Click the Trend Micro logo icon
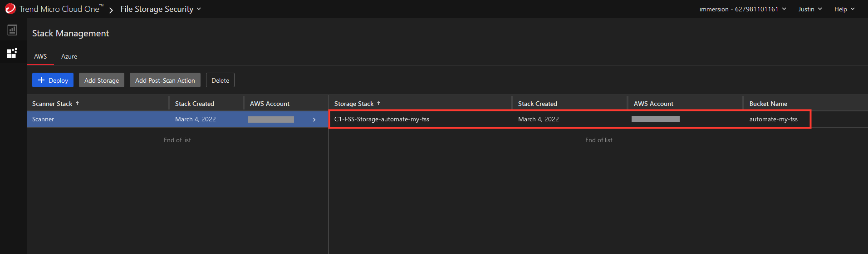This screenshot has width=868, height=254. [10, 9]
